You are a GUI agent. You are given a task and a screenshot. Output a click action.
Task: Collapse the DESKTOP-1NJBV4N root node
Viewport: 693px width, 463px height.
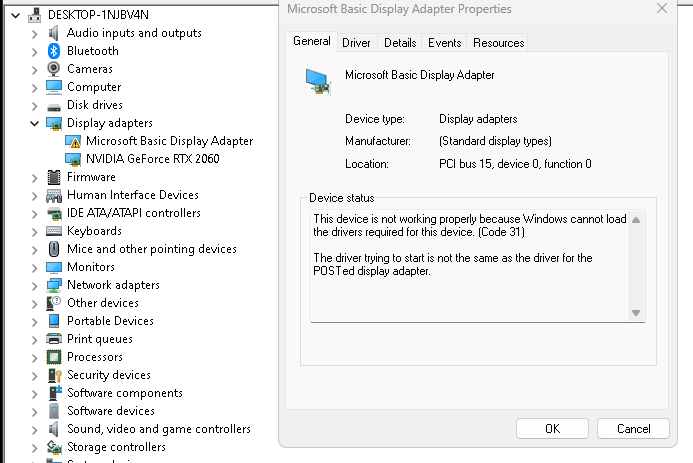16,15
